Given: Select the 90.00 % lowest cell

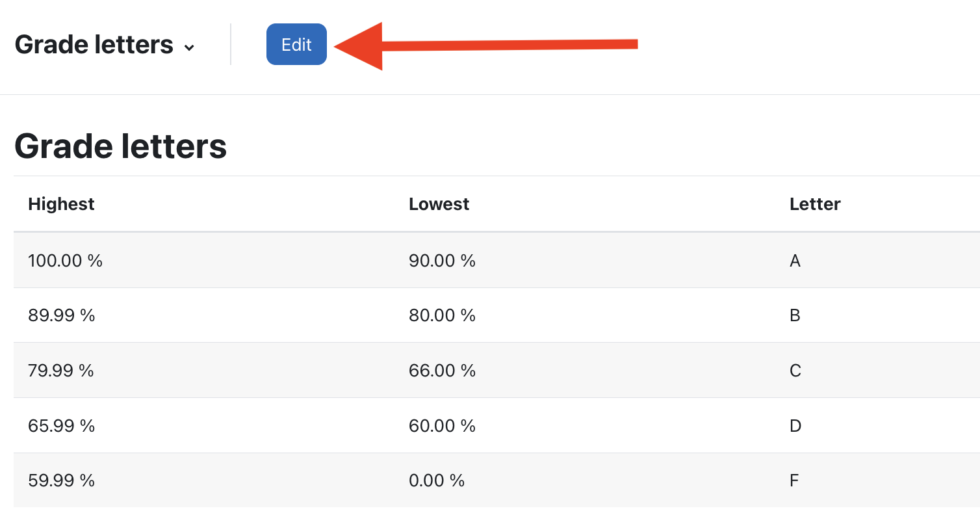Looking at the screenshot, I should (442, 261).
